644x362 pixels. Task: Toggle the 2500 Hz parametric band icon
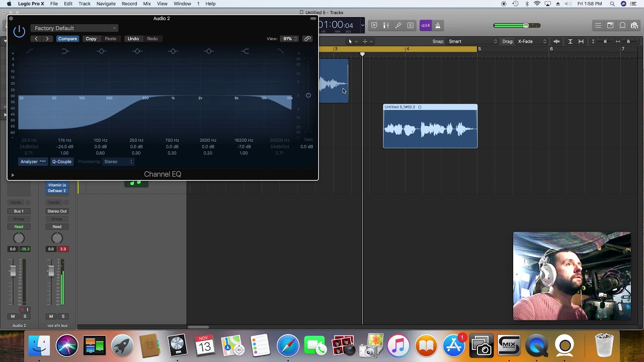[209, 51]
